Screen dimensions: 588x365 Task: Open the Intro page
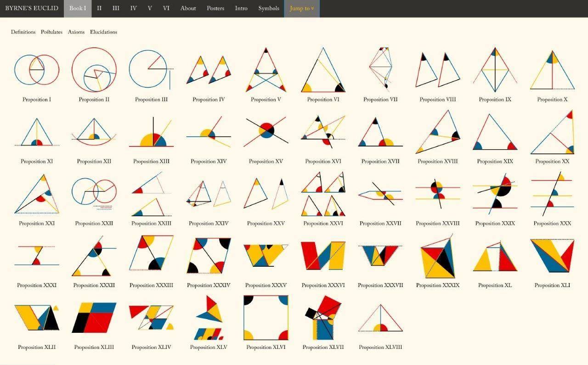tap(241, 8)
